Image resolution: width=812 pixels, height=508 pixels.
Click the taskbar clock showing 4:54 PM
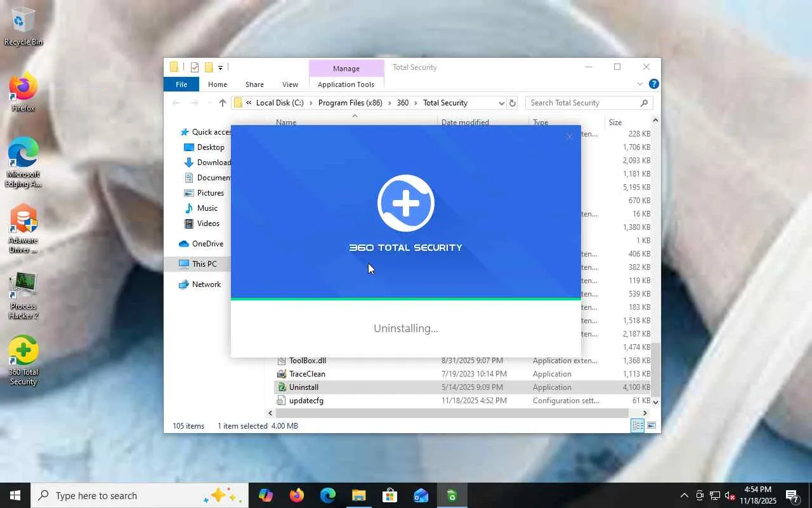tap(757, 495)
